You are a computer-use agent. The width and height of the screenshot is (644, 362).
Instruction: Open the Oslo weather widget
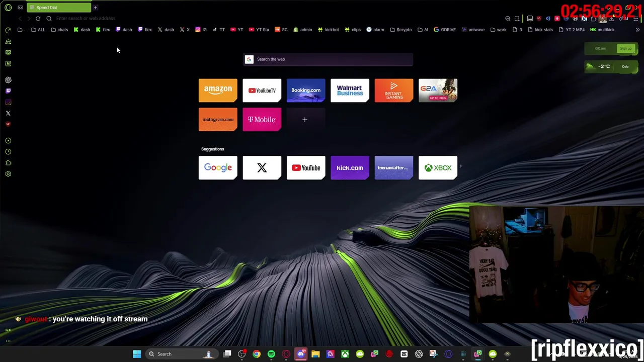[x=611, y=66]
